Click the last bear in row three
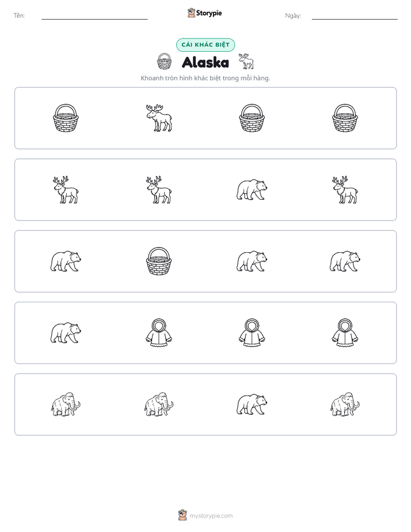The height and width of the screenshot is (532, 411). tap(345, 261)
